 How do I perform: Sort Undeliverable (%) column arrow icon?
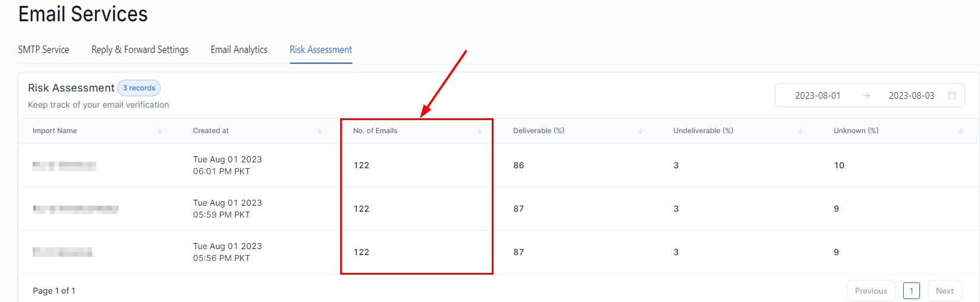click(800, 131)
